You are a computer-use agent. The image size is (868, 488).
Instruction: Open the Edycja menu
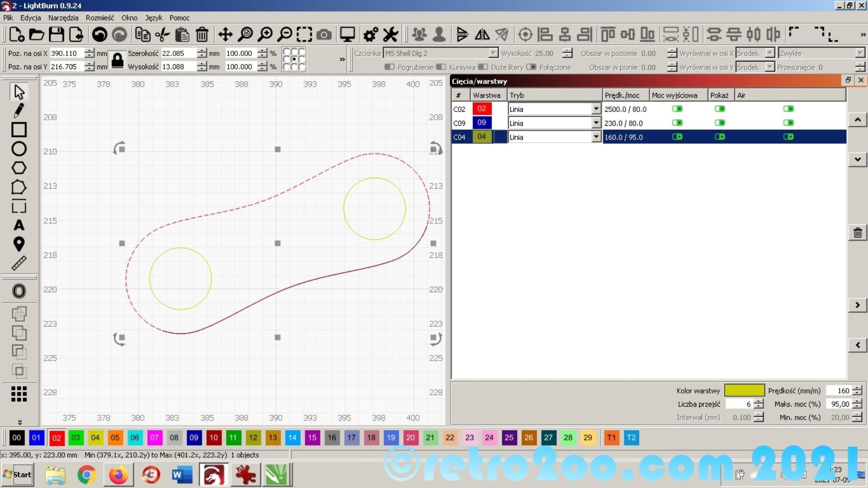[30, 18]
